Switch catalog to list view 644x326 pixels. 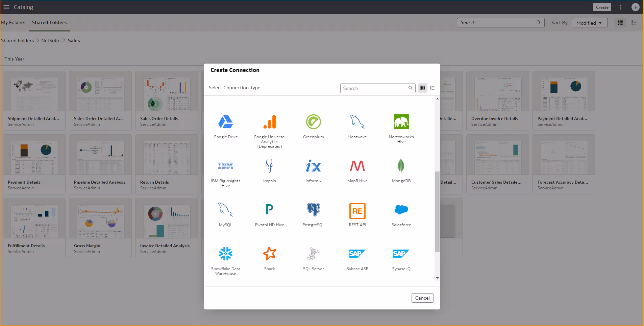tap(634, 23)
